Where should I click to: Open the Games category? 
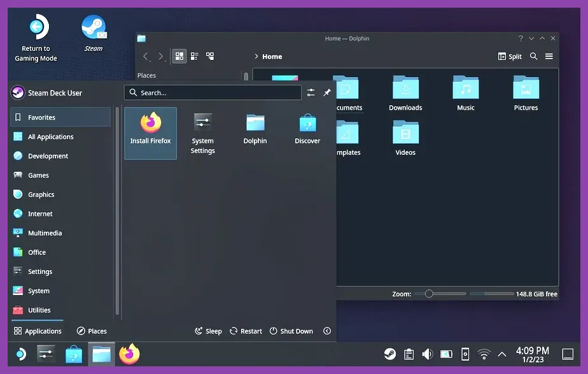[60, 175]
